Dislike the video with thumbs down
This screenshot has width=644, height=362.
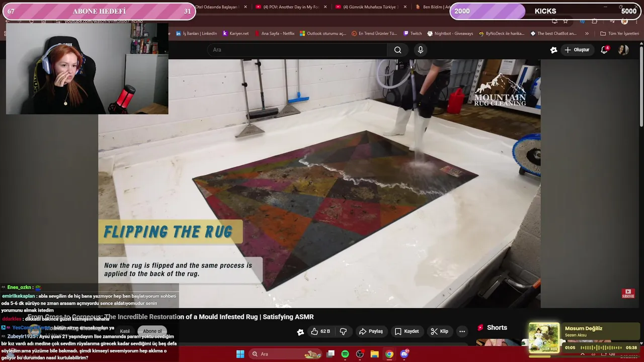343,331
